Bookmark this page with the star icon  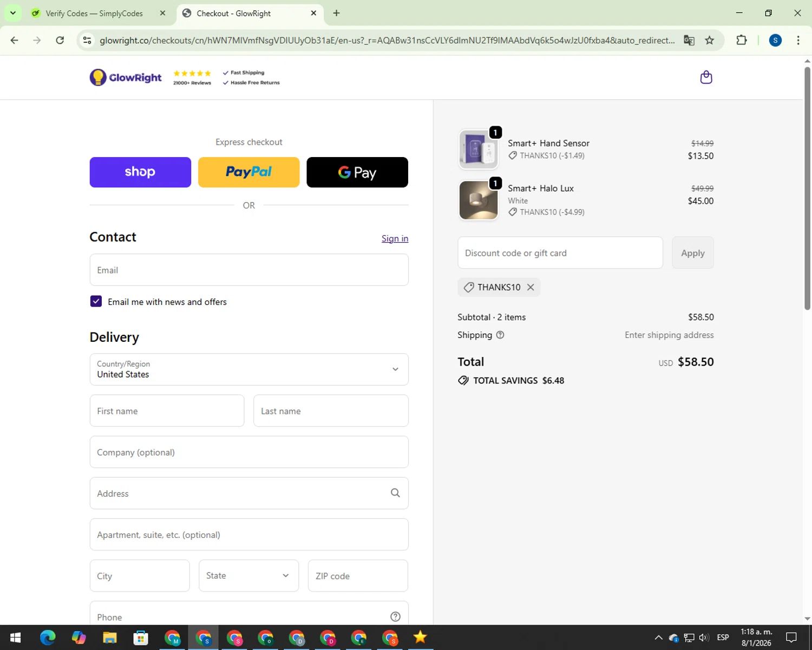(709, 40)
